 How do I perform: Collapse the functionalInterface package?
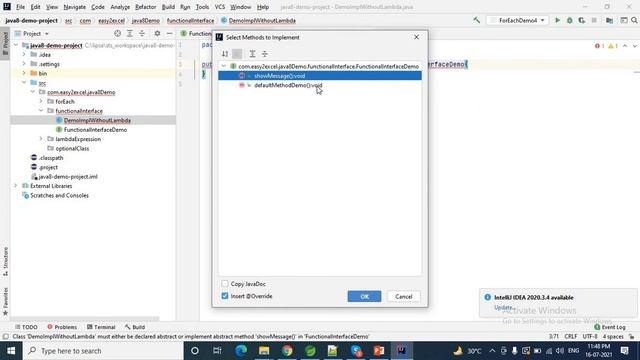41,111
